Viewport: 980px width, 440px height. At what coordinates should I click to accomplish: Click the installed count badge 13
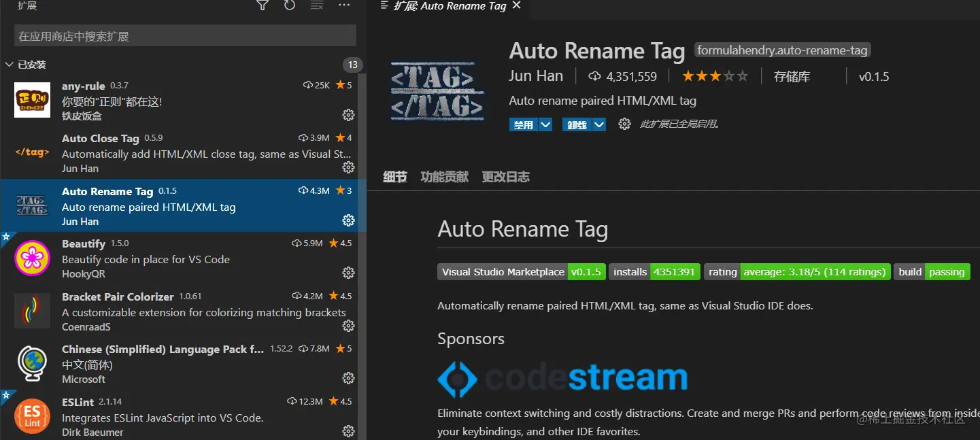[352, 65]
